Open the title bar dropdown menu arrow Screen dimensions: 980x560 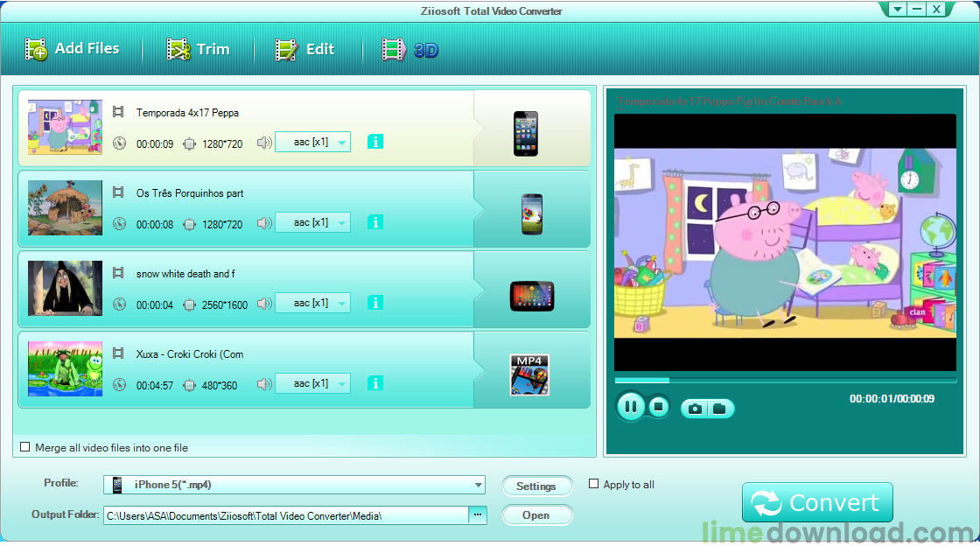tap(898, 9)
